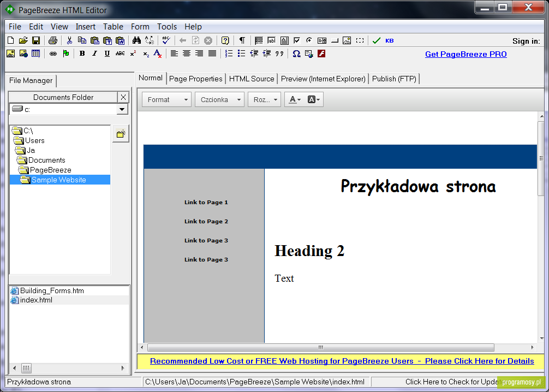The image size is (549, 392).
Task: Insert an image button form element
Action: coord(347,40)
